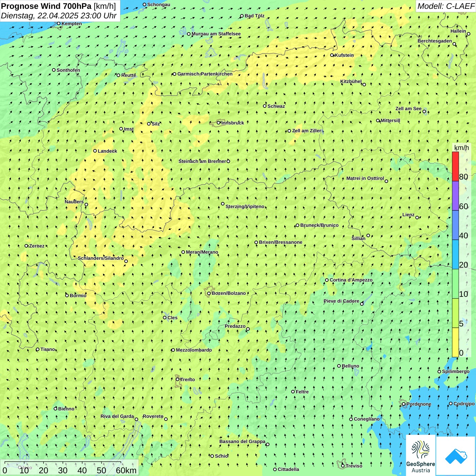This screenshot has height=476, width=476.
Task: Click the 'Meran/Merano' label
Action: [202, 252]
